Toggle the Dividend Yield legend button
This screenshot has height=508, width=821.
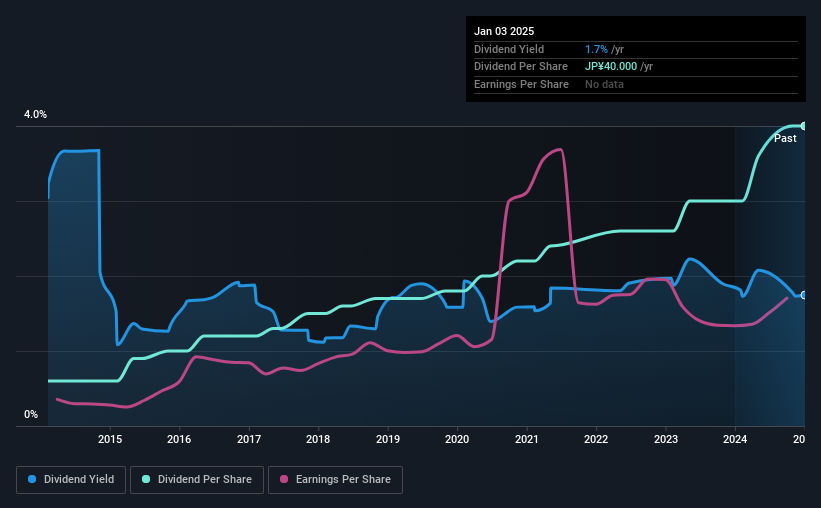71,480
